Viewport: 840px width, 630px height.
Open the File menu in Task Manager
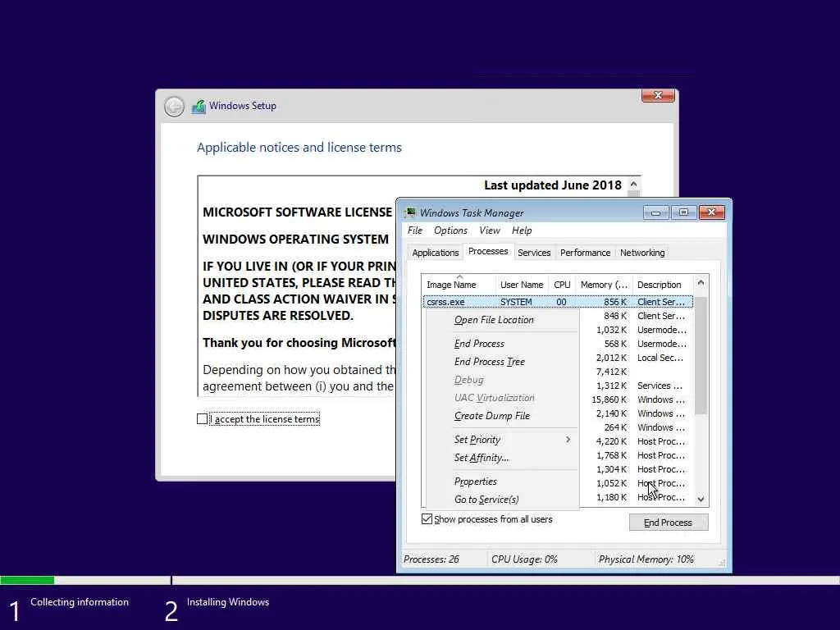(x=414, y=231)
